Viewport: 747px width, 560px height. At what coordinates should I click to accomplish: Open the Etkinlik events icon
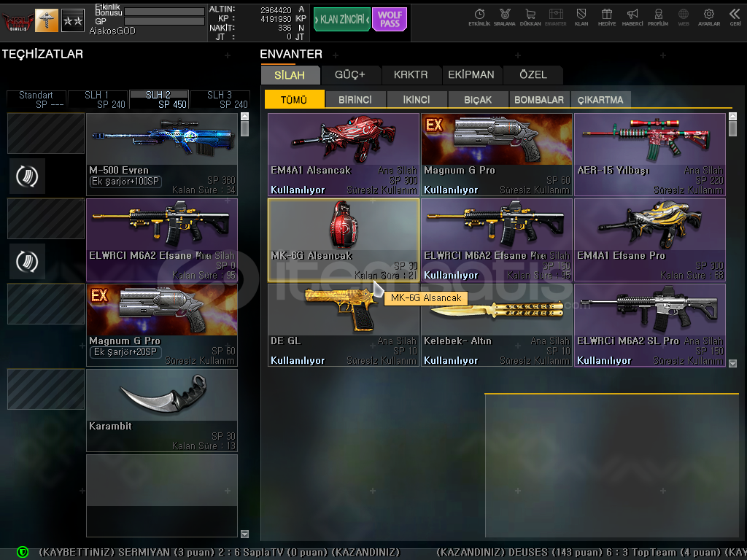pos(479,17)
